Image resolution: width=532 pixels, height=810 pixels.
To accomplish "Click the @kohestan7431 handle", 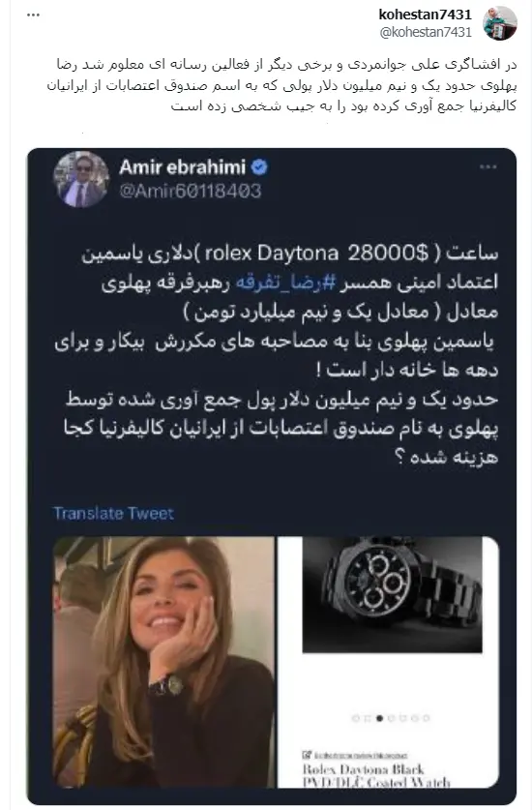I will pyautogui.click(x=426, y=32).
